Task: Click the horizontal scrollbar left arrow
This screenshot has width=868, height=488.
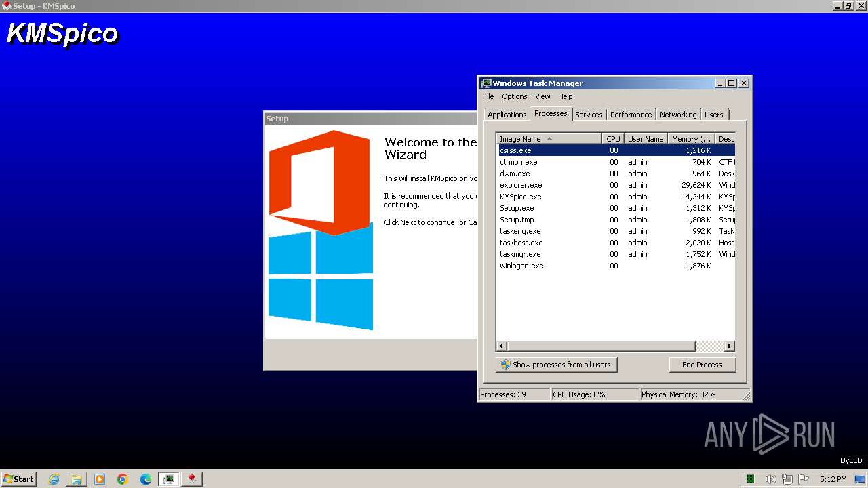Action: (x=502, y=346)
